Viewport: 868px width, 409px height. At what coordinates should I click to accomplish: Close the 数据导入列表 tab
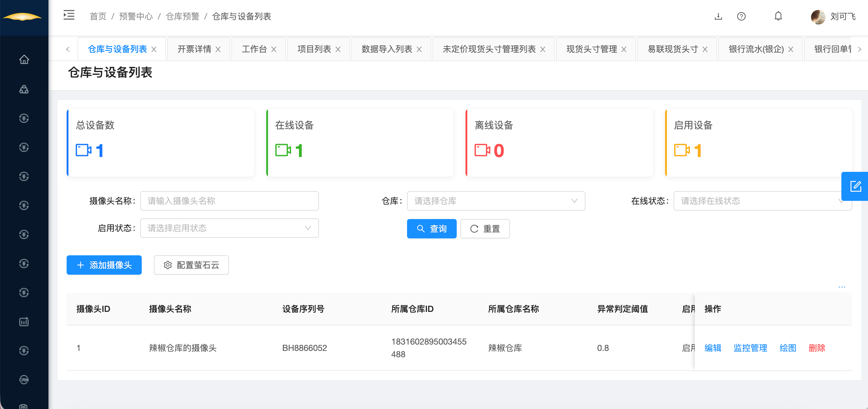[419, 49]
